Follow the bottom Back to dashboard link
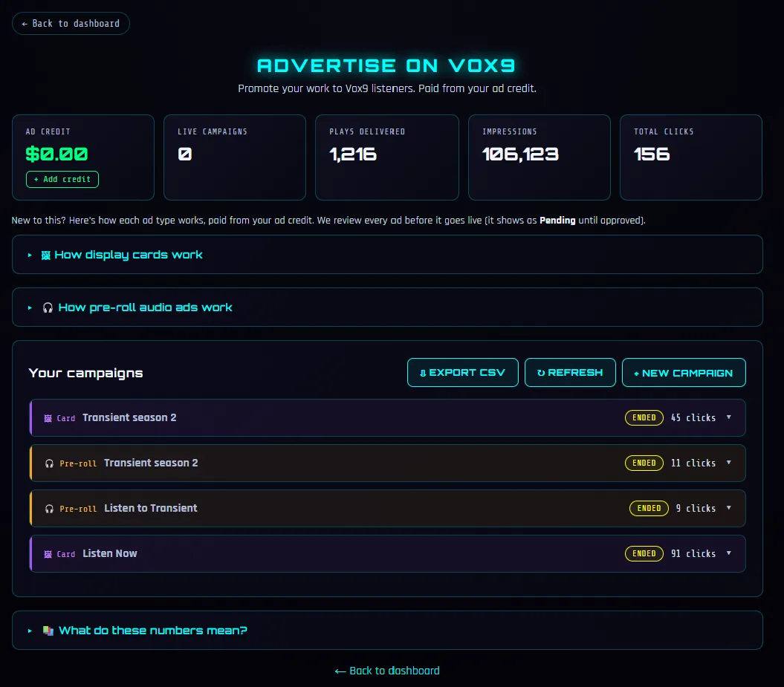Viewport: 784px width, 687px height. (x=387, y=671)
